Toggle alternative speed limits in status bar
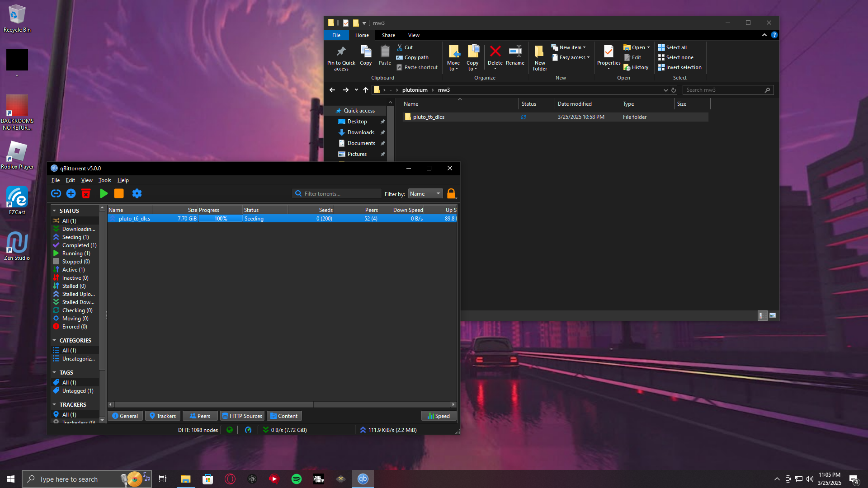Viewport: 868px width, 488px height. [248, 430]
